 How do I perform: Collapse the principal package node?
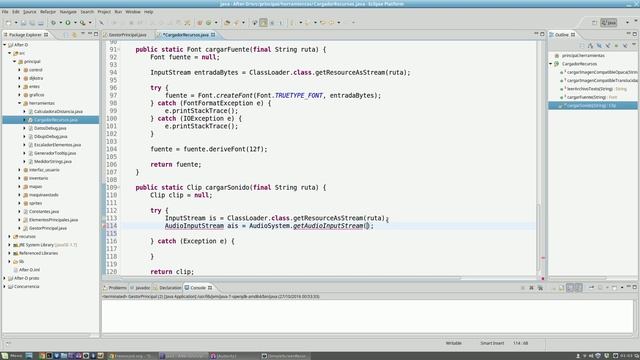point(15,62)
